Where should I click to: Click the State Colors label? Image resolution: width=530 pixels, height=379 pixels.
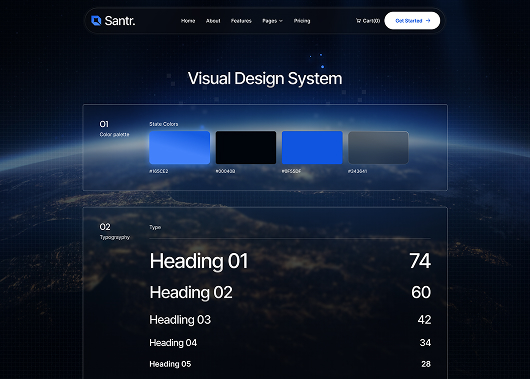coord(164,124)
